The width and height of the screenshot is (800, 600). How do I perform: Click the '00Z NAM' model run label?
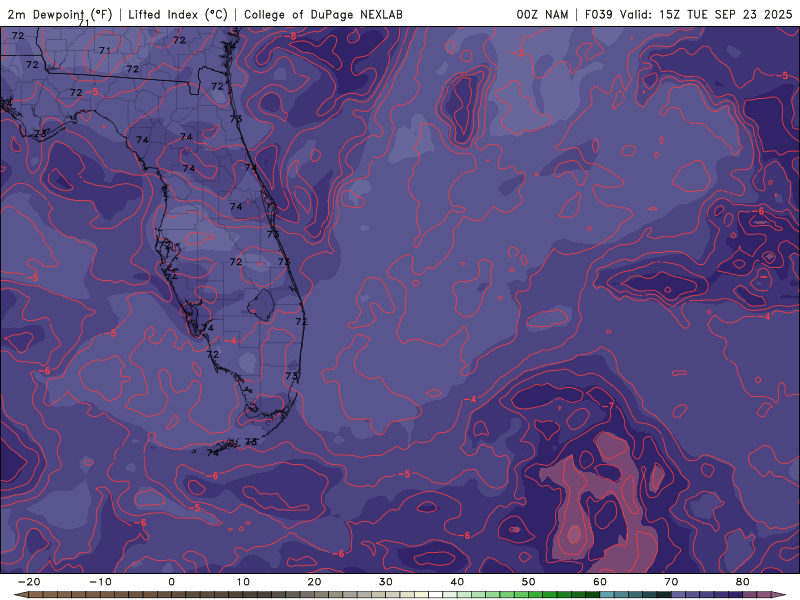(542, 14)
